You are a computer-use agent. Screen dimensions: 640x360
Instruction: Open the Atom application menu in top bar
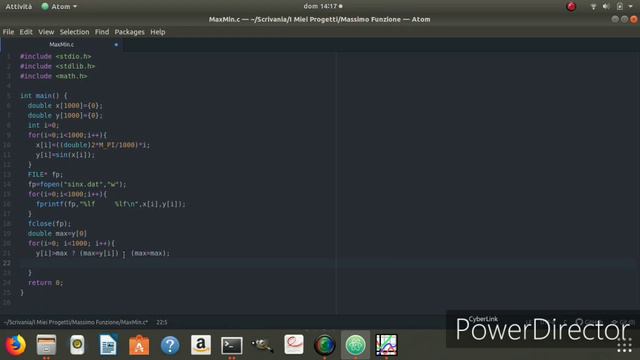[x=60, y=7]
